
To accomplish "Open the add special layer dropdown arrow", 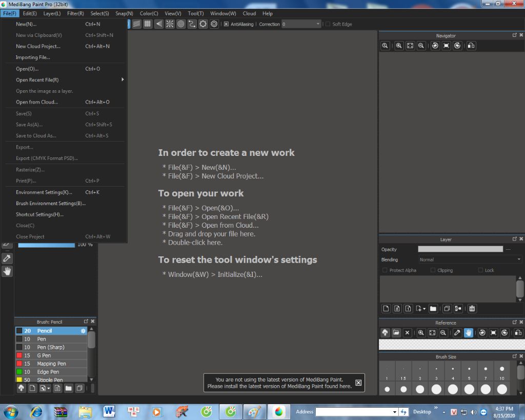I will [424, 309].
